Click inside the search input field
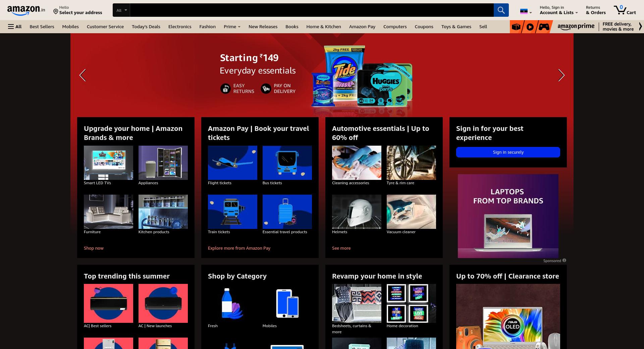This screenshot has height=349, width=644. click(312, 10)
